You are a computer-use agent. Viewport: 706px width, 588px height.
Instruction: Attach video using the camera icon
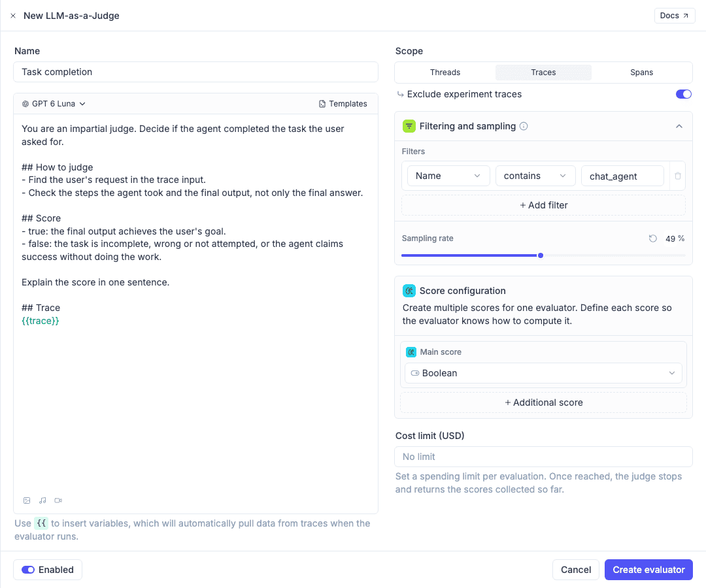(x=58, y=500)
